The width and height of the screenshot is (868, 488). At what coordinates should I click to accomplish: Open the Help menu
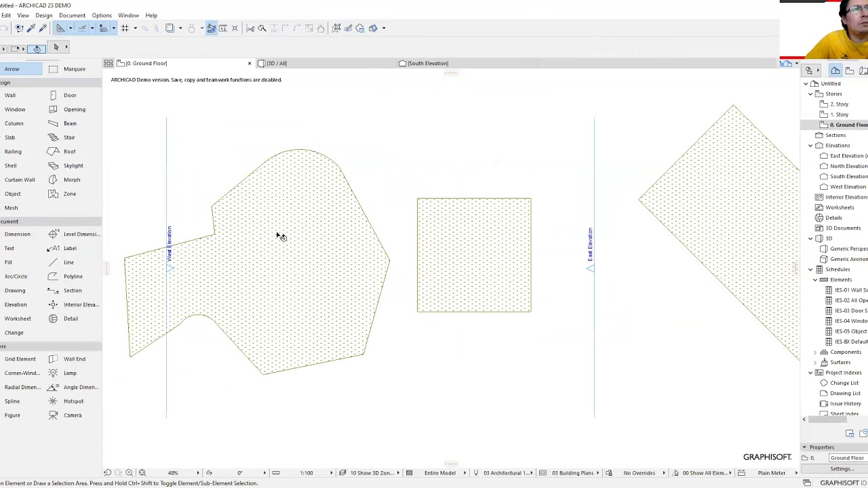[x=151, y=16]
